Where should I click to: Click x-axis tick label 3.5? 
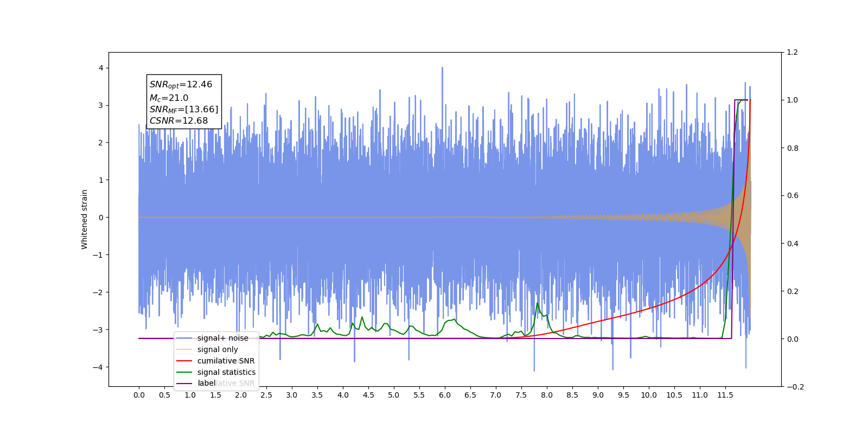(317, 395)
